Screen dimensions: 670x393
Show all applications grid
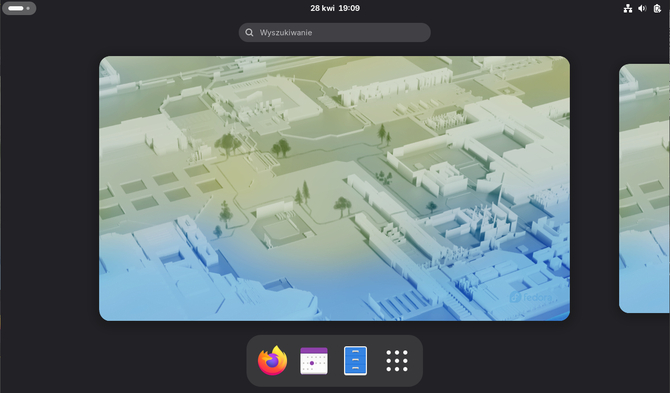pos(397,361)
